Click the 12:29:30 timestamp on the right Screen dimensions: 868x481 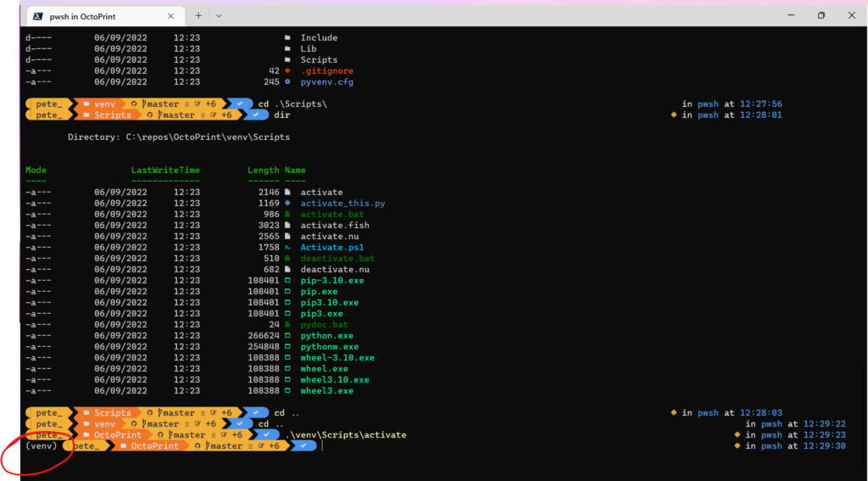[x=824, y=446]
